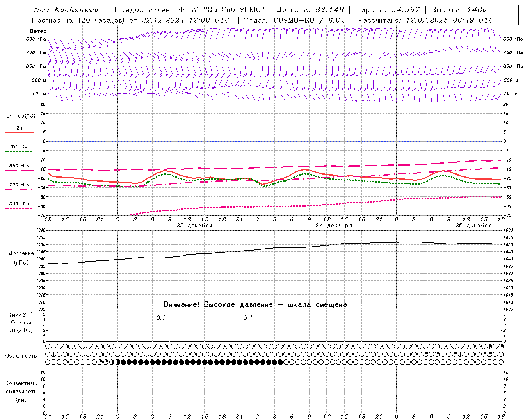The image size is (525, 420).
Task: Click the date label 23 декабря
Action: [x=194, y=226]
